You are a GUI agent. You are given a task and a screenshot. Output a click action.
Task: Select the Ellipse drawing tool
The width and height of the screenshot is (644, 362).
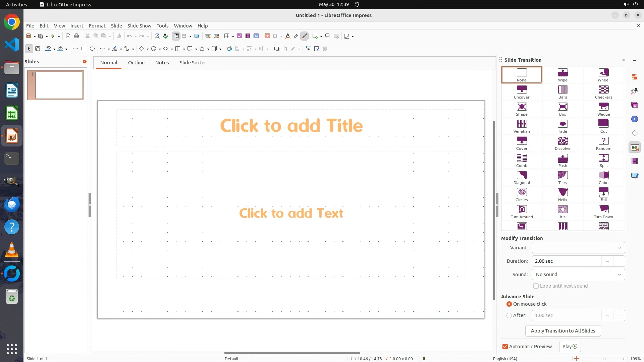coord(92,49)
